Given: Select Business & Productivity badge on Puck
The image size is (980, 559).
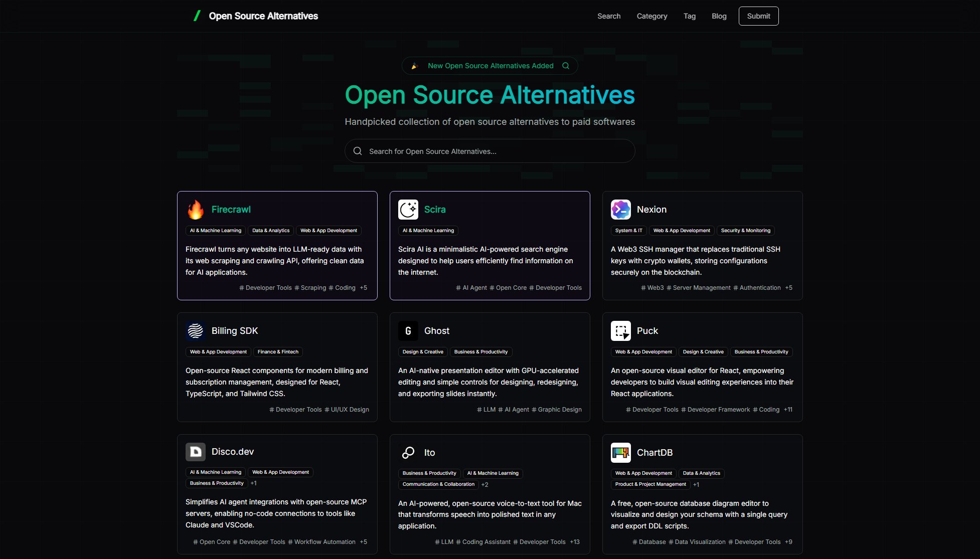Looking at the screenshot, I should 761,352.
